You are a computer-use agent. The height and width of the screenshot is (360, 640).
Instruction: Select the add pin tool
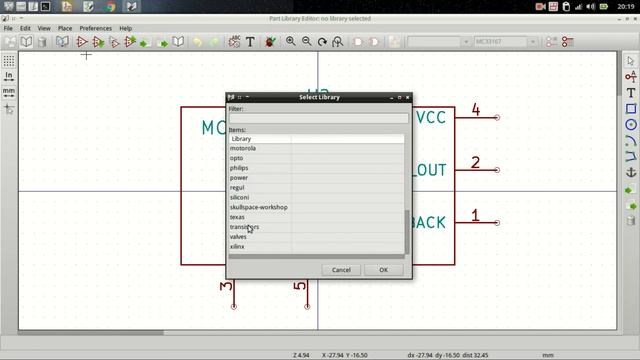(x=631, y=76)
